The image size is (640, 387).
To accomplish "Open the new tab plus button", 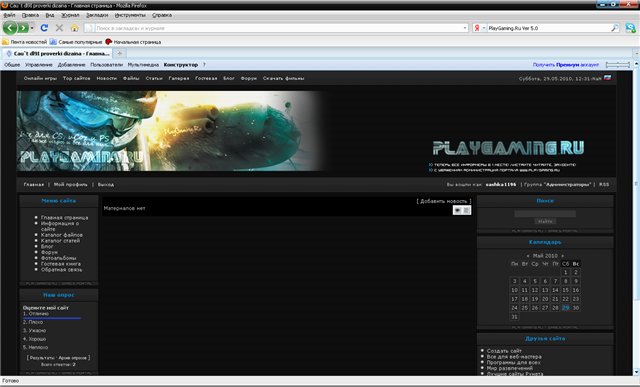I will pos(120,53).
